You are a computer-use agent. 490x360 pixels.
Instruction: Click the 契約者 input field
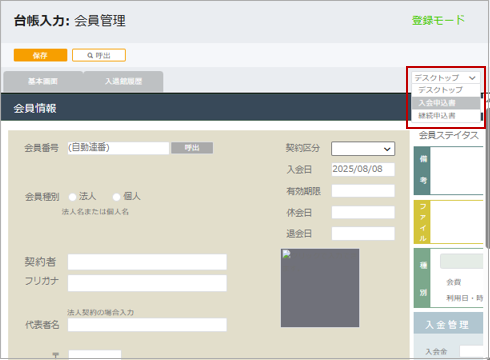147,262
